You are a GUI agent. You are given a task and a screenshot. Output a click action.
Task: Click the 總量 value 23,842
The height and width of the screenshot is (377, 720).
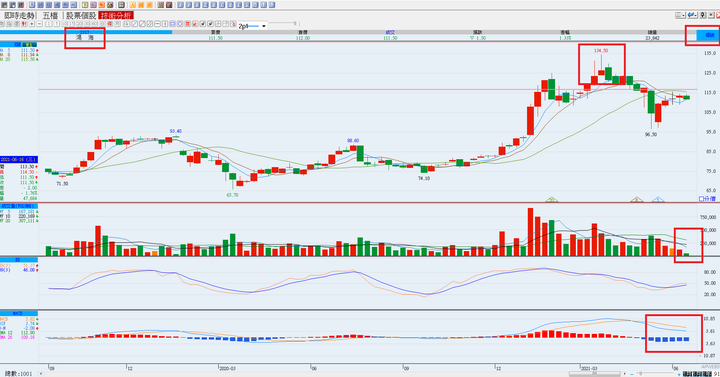pos(652,38)
